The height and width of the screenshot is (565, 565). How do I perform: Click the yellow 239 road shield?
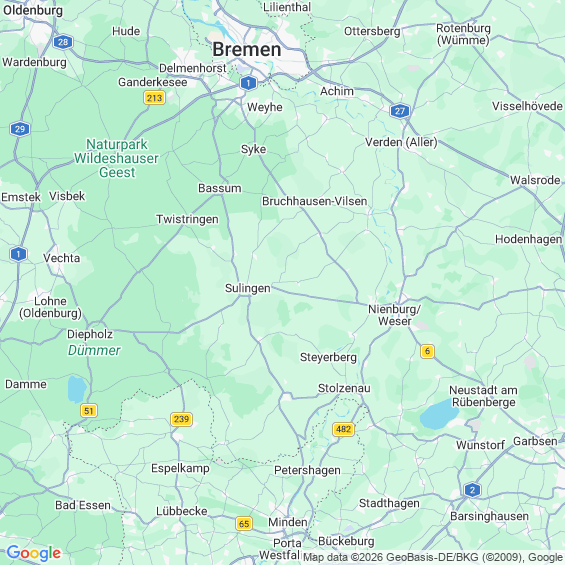pos(181,419)
